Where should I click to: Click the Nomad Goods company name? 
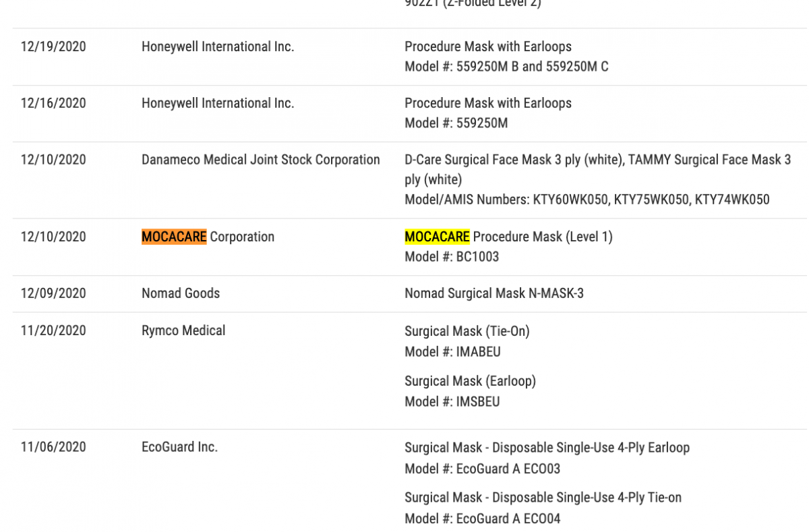click(x=181, y=293)
